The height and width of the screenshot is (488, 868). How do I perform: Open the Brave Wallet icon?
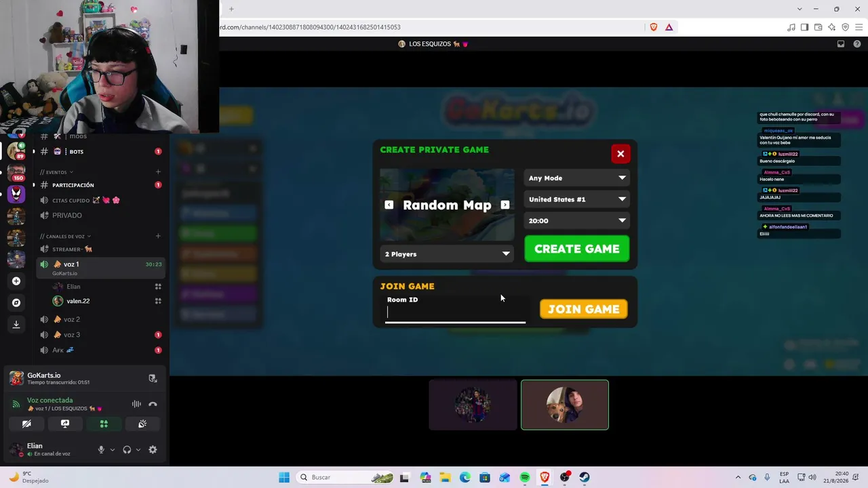[818, 27]
